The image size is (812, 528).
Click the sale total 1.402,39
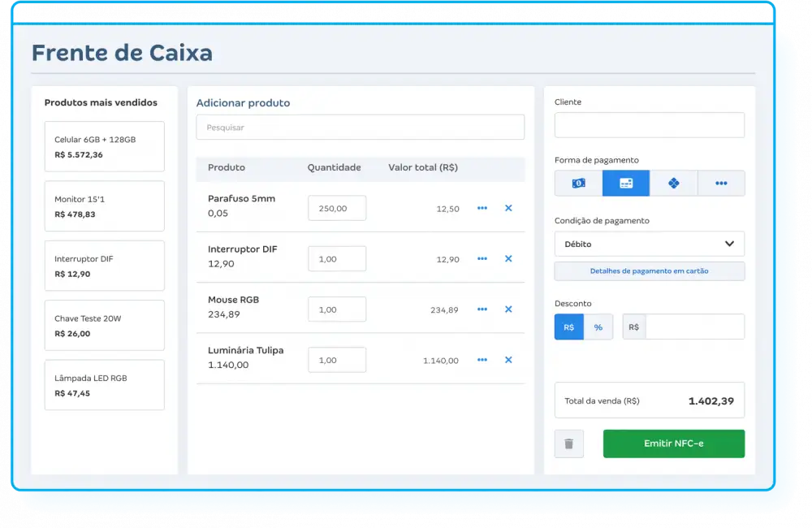[711, 400]
